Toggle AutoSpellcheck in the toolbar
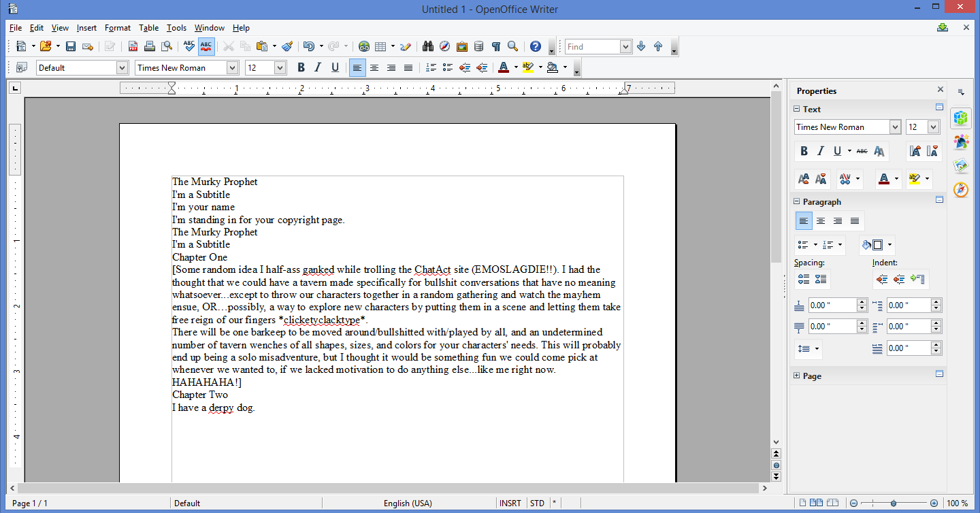 [x=207, y=46]
